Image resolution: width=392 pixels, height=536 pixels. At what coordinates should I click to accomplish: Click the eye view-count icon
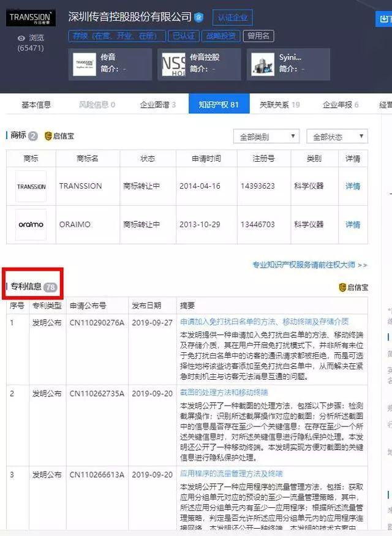(21, 38)
